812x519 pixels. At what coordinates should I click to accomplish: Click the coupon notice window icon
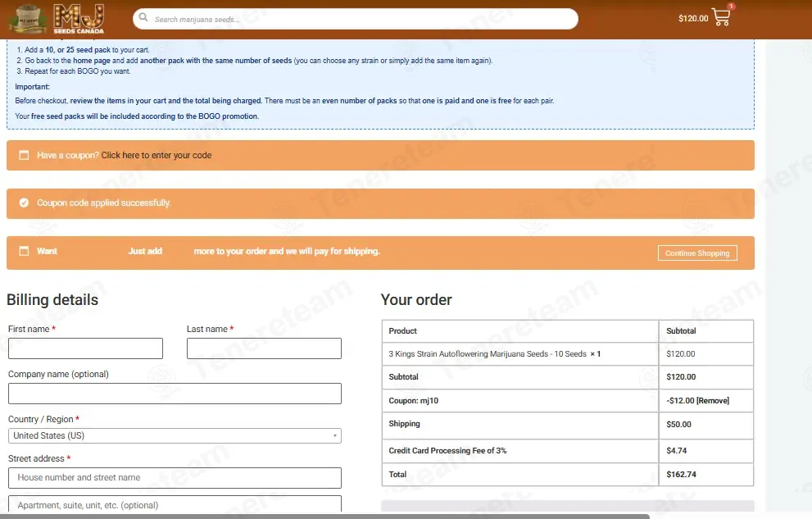[x=24, y=155]
